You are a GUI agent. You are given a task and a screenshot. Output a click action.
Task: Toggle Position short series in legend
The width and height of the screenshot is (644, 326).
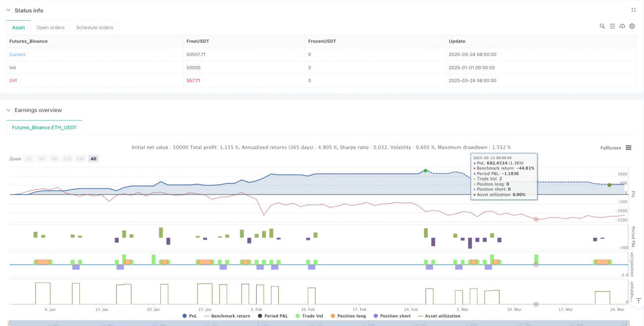[391, 316]
